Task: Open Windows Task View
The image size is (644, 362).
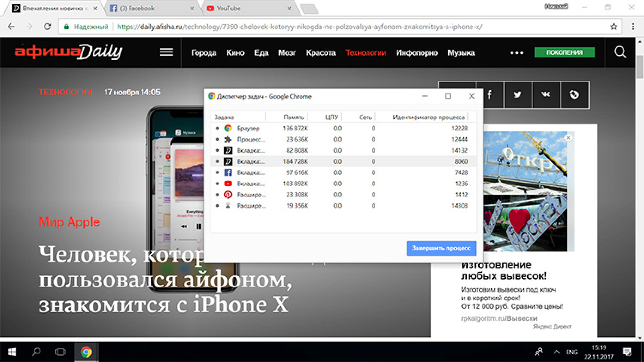Action: pyautogui.click(x=60, y=352)
